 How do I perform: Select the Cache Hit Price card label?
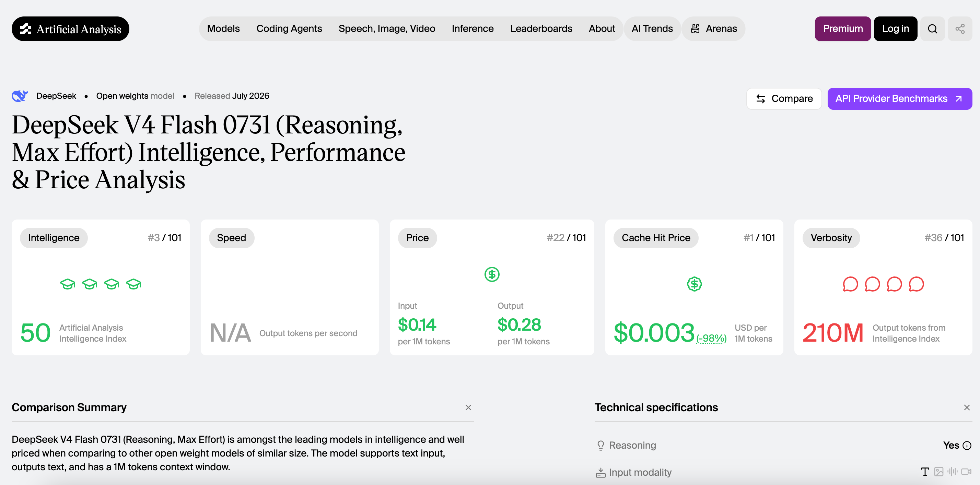pos(656,238)
